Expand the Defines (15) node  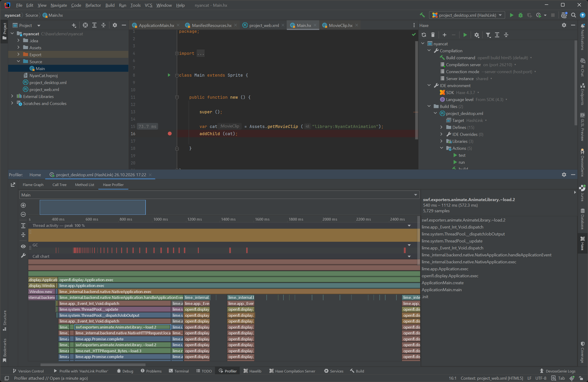click(441, 127)
